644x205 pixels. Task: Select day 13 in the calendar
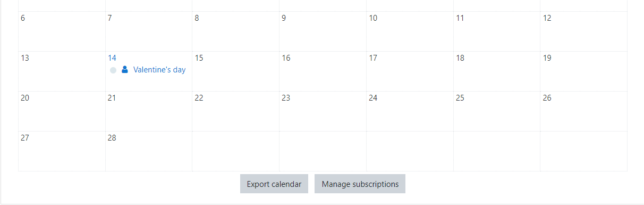click(x=62, y=71)
